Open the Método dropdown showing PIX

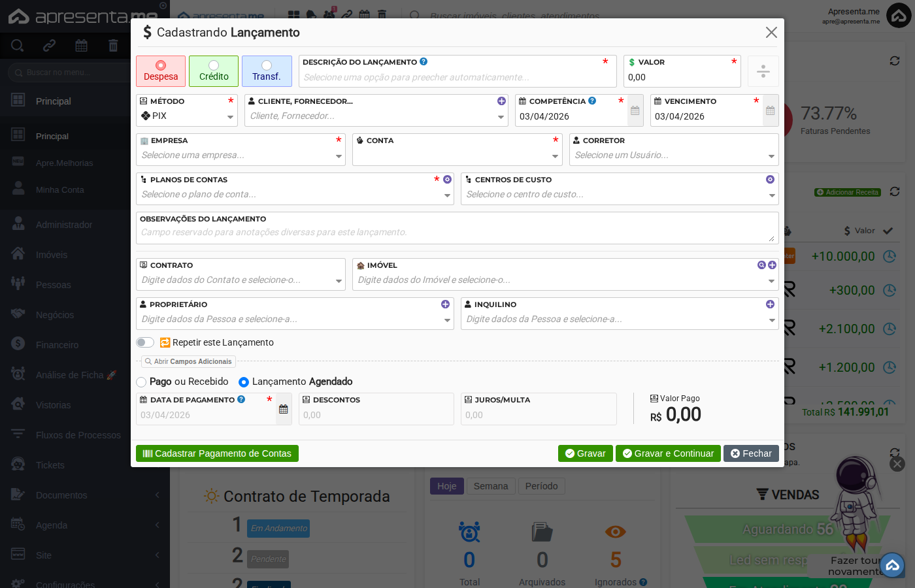pos(186,117)
